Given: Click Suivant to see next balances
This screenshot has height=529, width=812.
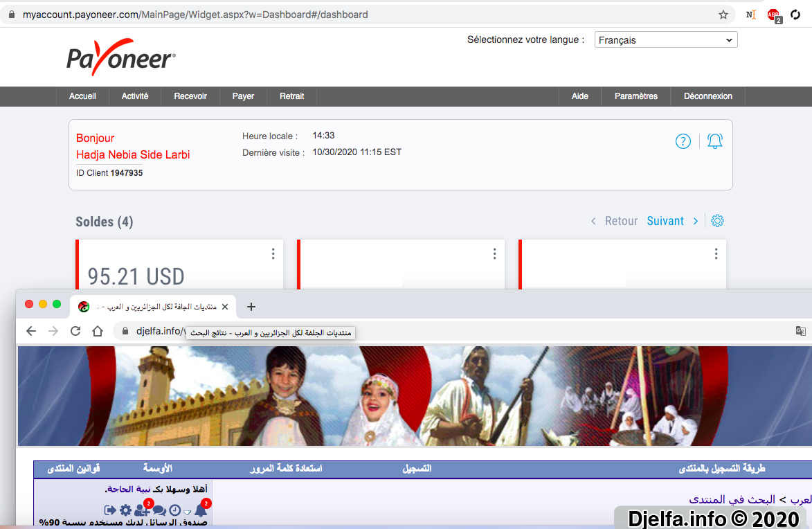Looking at the screenshot, I should pos(665,222).
